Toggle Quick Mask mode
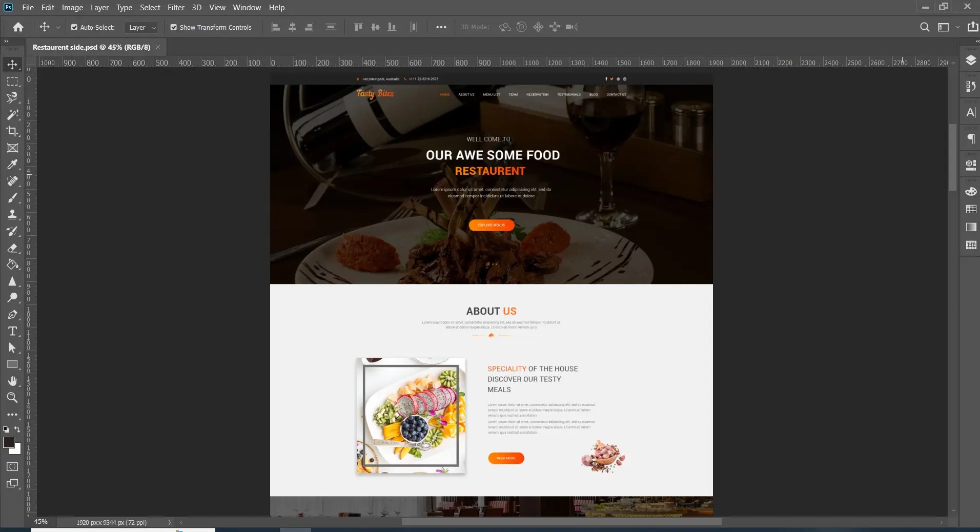Image resolution: width=980 pixels, height=532 pixels. click(x=12, y=467)
